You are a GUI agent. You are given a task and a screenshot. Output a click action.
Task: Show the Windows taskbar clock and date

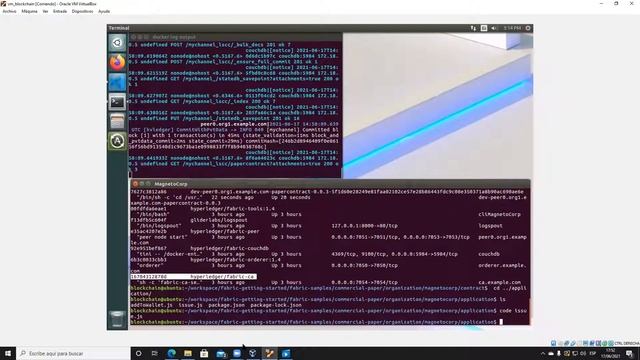click(611, 353)
